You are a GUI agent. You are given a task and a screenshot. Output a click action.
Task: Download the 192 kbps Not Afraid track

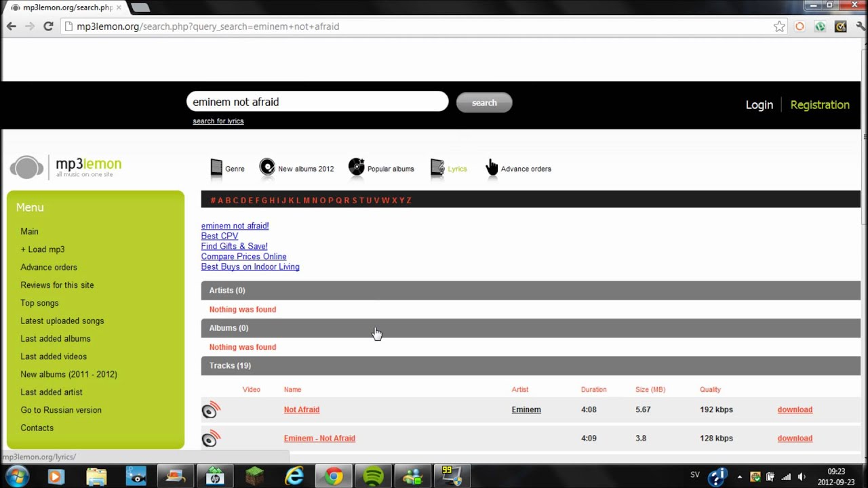pos(795,410)
